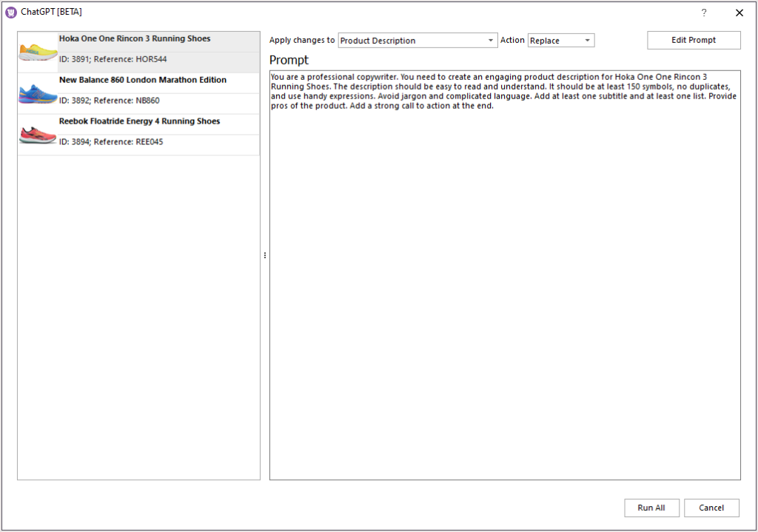This screenshot has height=532, width=758.
Task: Click the Prompt heading label
Action: (x=289, y=60)
